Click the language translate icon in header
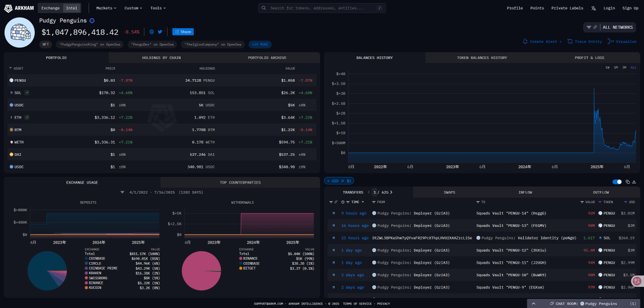This screenshot has width=644, height=308. [594, 8]
